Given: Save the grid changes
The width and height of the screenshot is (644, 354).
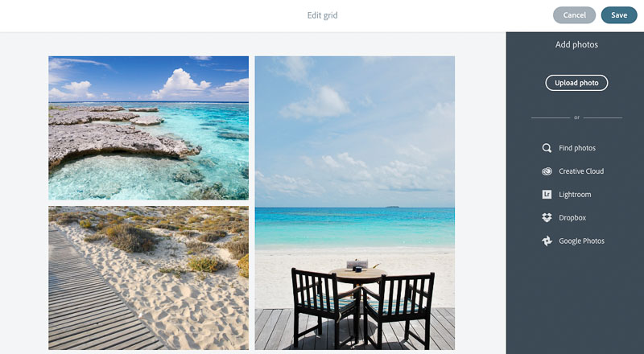Looking at the screenshot, I should tap(619, 15).
